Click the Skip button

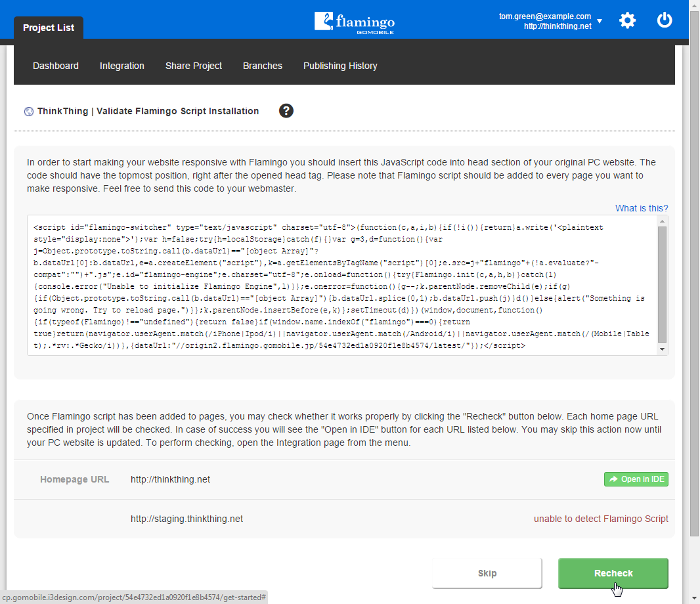coord(487,573)
